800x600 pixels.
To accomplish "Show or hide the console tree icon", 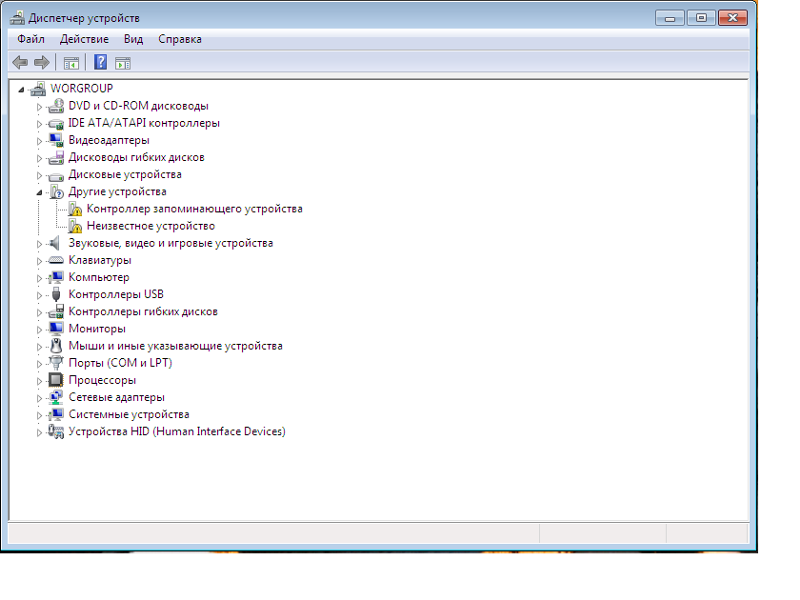I will [71, 63].
